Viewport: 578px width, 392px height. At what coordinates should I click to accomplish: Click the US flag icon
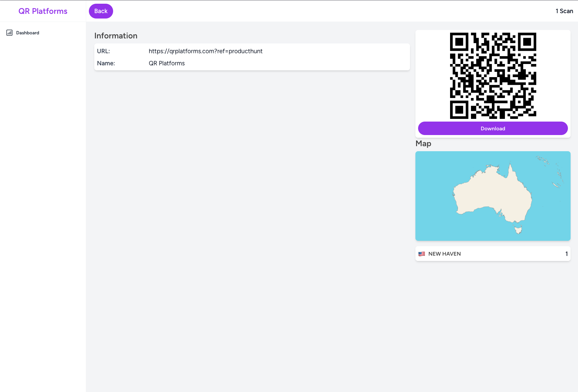(x=421, y=254)
